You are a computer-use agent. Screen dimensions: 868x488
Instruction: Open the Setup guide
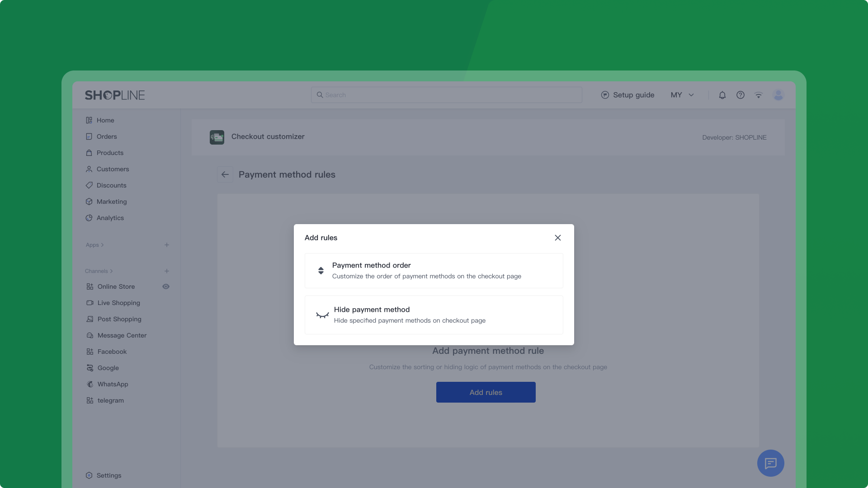627,95
